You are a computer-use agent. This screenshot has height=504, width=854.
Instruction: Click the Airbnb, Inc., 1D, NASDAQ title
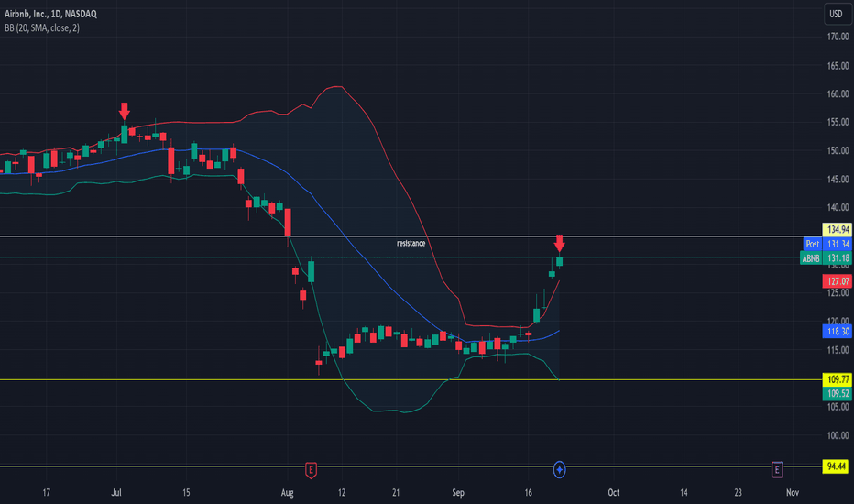coord(50,14)
